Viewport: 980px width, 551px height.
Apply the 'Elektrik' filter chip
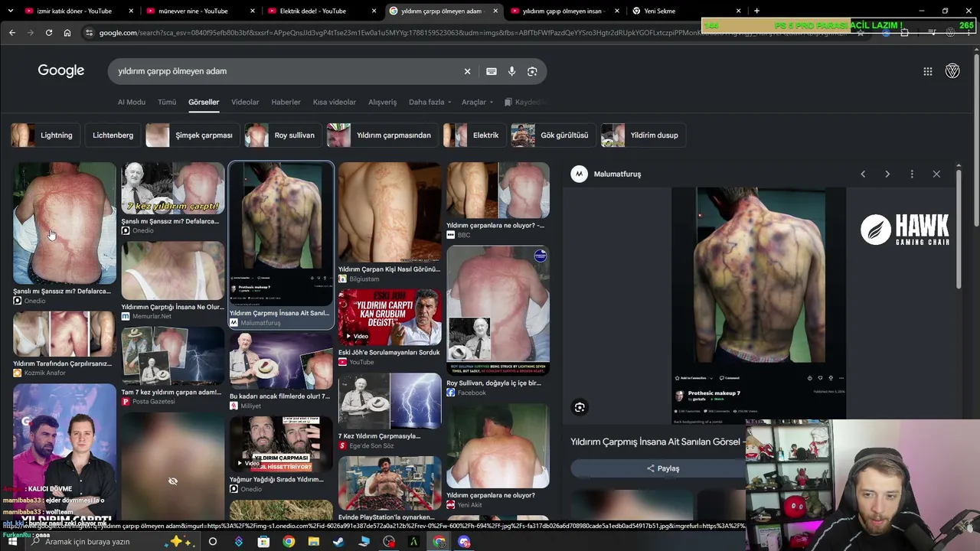[x=475, y=135]
